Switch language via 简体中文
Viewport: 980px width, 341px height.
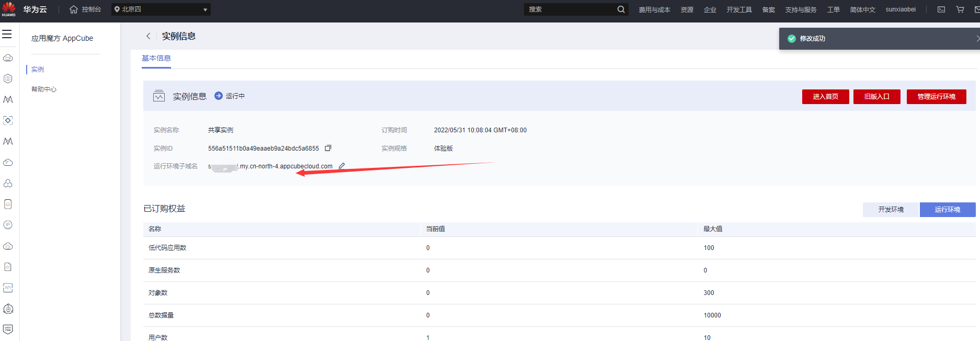point(863,9)
